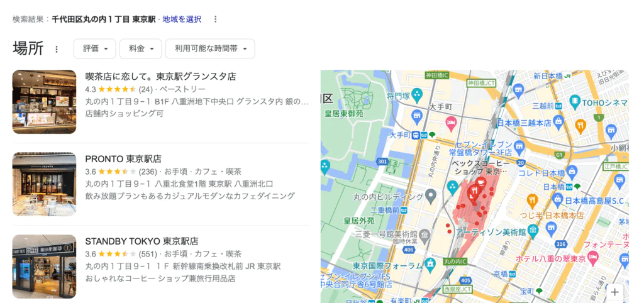Click the 日本橋三越本店 shopping bag pin
Screen dimensions: 644x303
[x=558, y=121]
